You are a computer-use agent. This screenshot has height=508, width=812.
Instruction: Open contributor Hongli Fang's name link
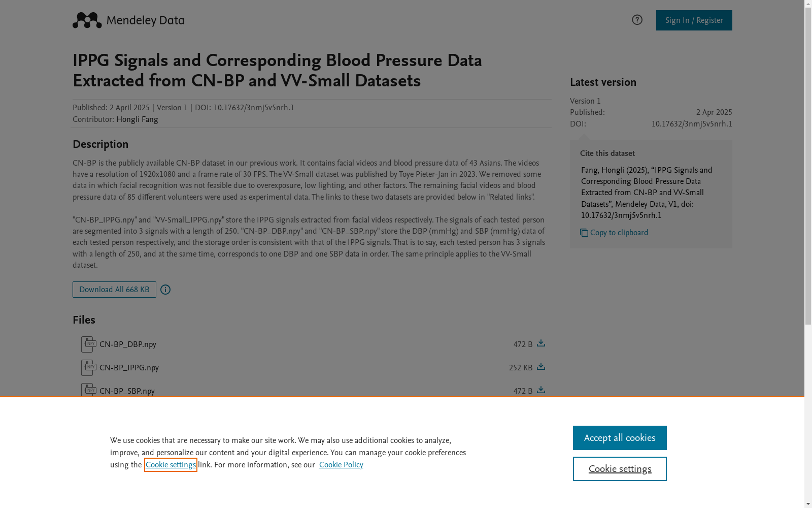tap(137, 119)
